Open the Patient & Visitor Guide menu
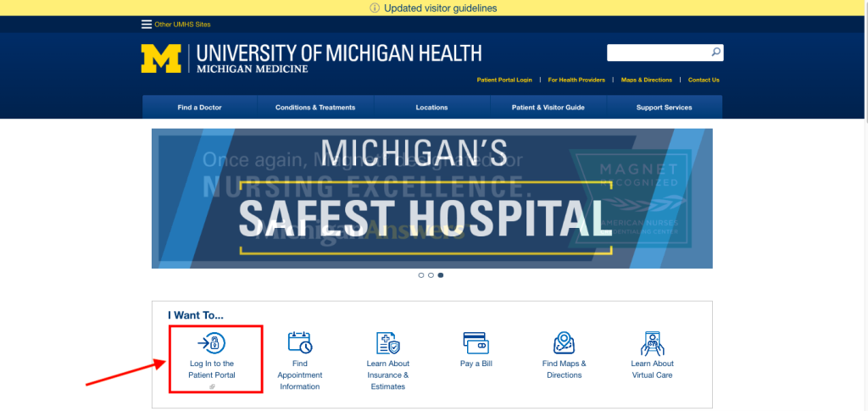Screen dimensions: 868x411 point(548,108)
